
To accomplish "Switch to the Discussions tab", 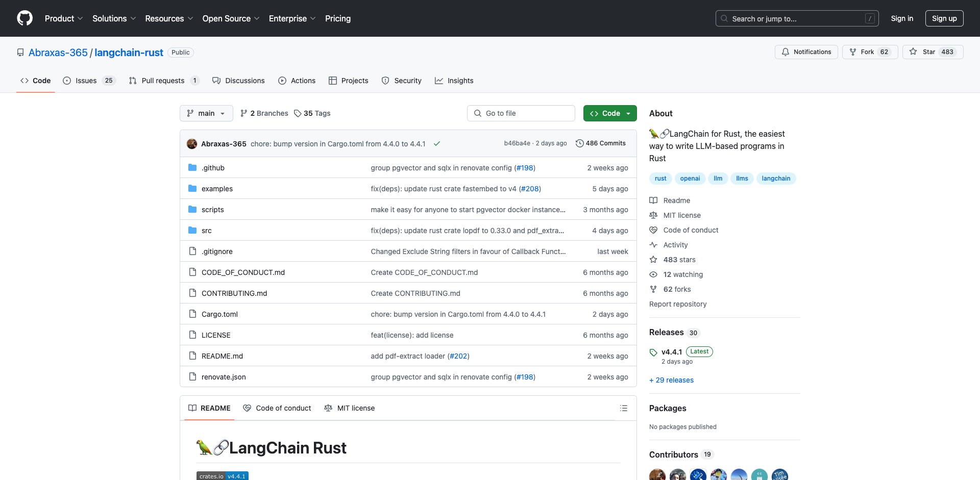I will coord(238,81).
